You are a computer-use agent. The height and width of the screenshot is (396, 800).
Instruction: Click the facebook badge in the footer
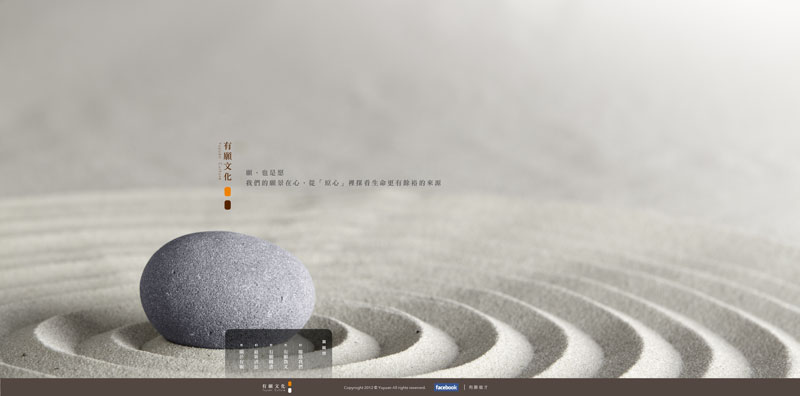point(446,387)
